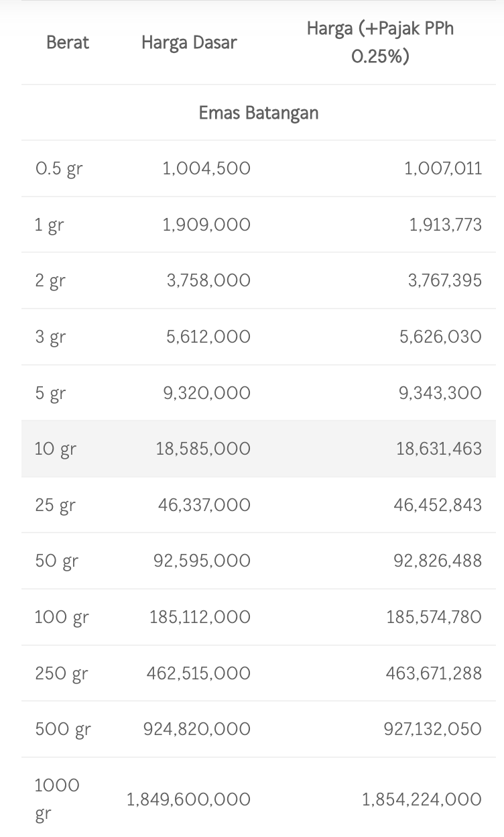504x837 pixels.
Task: Click the highlighted 10 gr row label
Action: point(56,449)
